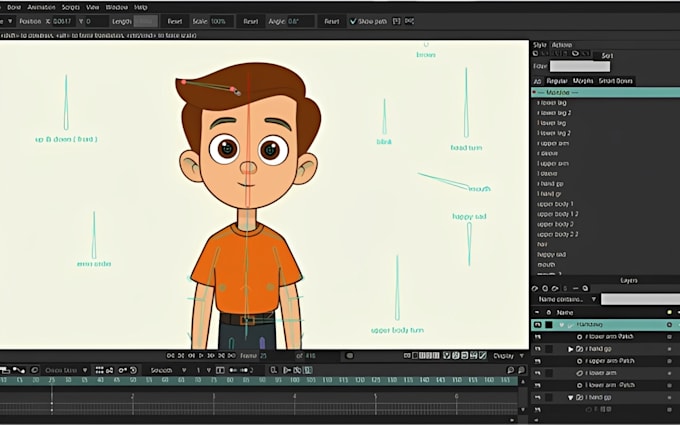Open the Smooth interpolation dropdown
The image size is (680, 425).
168,370
